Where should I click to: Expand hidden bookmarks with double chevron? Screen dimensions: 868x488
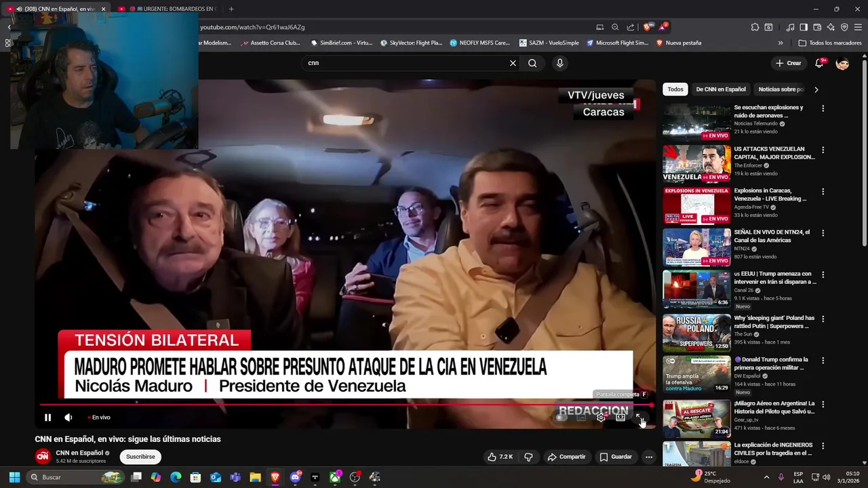pyautogui.click(x=781, y=43)
